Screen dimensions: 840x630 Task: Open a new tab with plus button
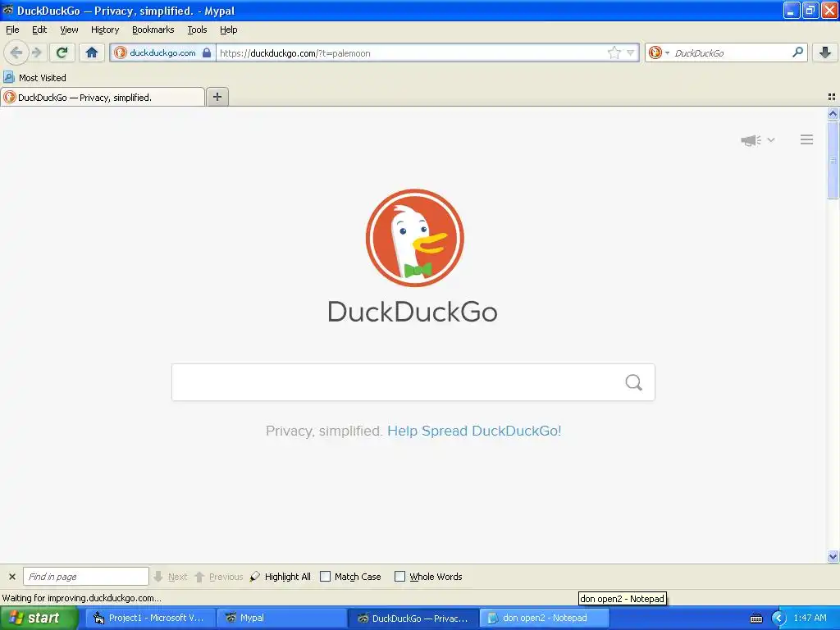(217, 97)
